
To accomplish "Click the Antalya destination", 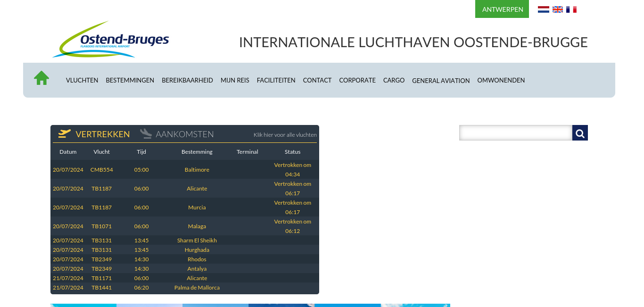I will click(197, 269).
